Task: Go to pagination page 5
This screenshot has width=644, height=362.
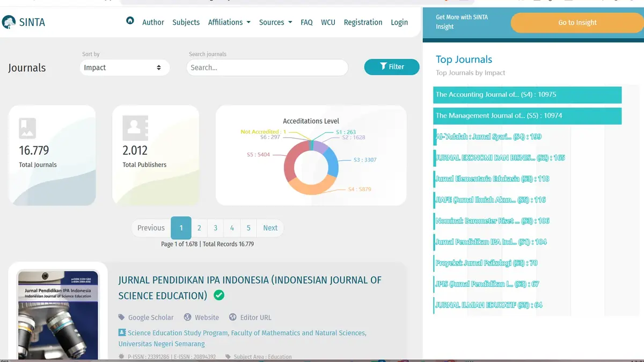Action: coord(248,228)
